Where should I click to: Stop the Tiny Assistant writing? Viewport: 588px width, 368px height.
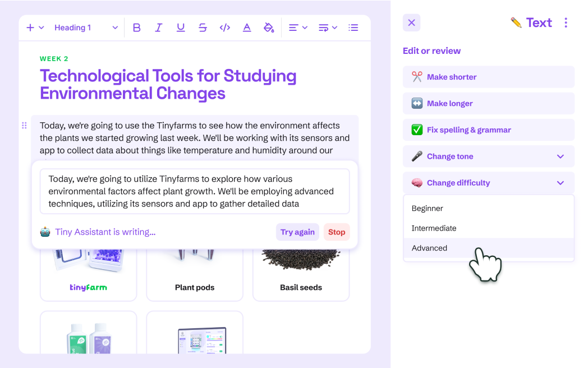pyautogui.click(x=336, y=232)
